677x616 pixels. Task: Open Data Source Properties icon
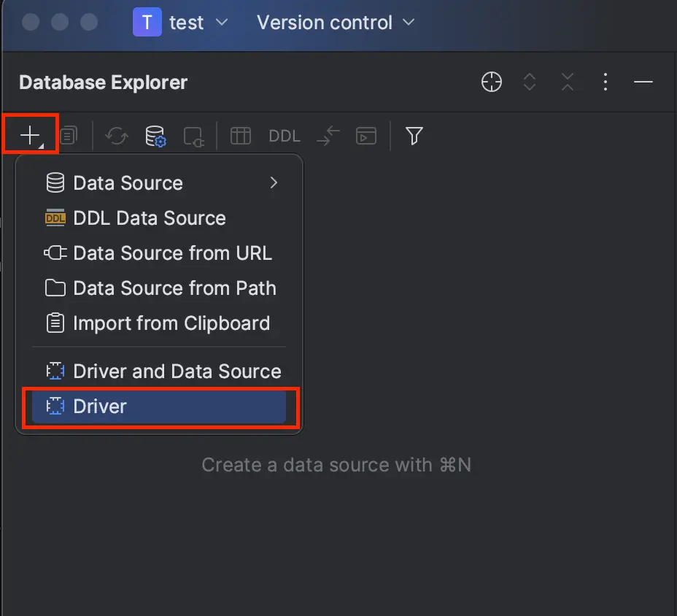coord(155,136)
